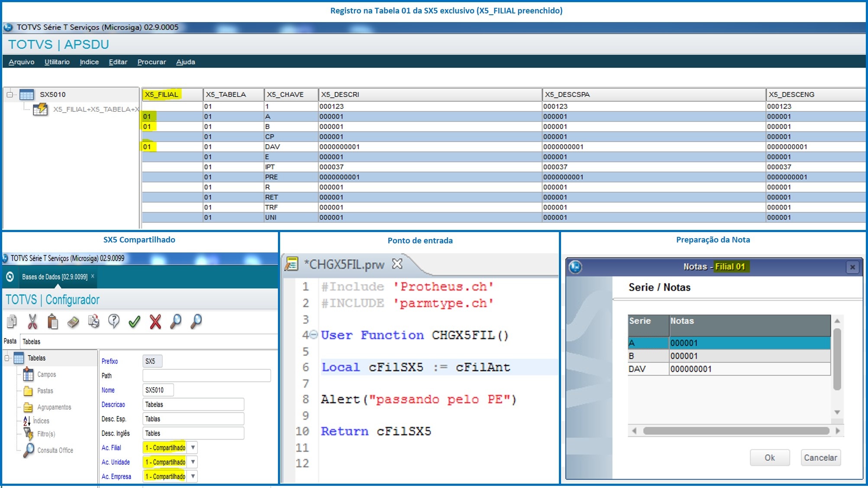The height and width of the screenshot is (488, 868).
Task: Click the green checkmark confirm icon
Action: point(134,321)
